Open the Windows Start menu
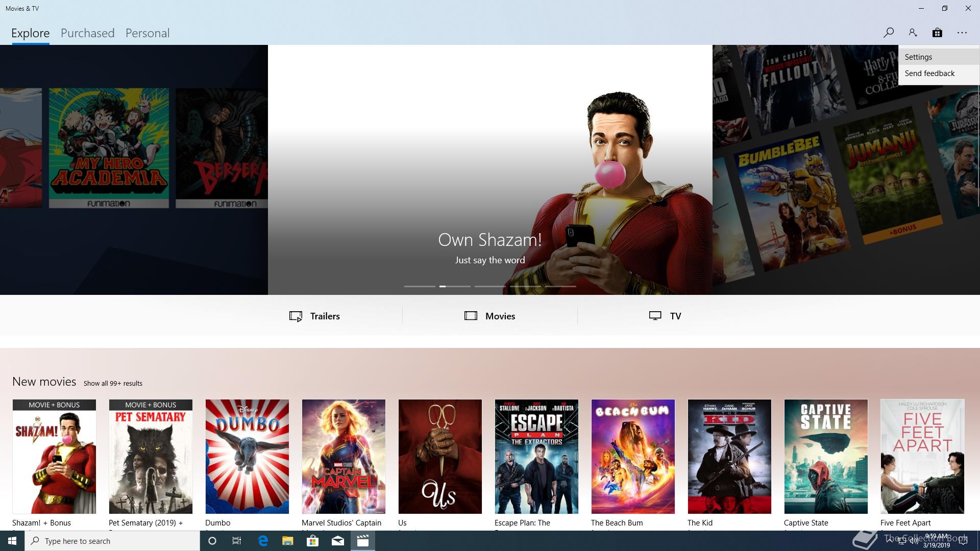 pyautogui.click(x=12, y=541)
